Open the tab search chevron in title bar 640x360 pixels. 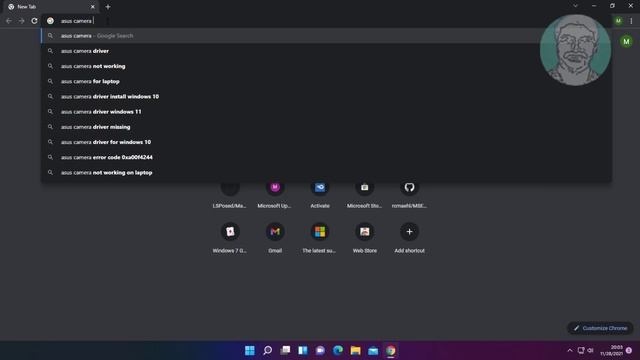tap(576, 6)
